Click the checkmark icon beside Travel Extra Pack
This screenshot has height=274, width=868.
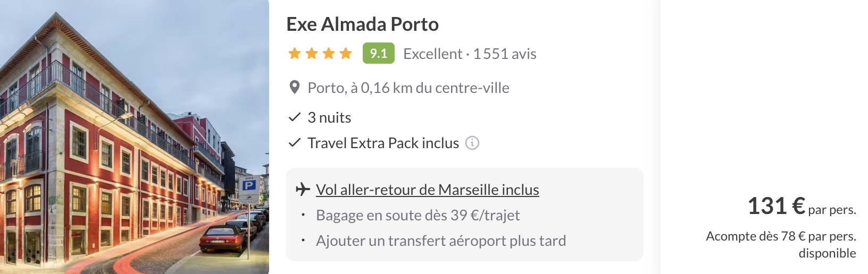click(x=294, y=143)
